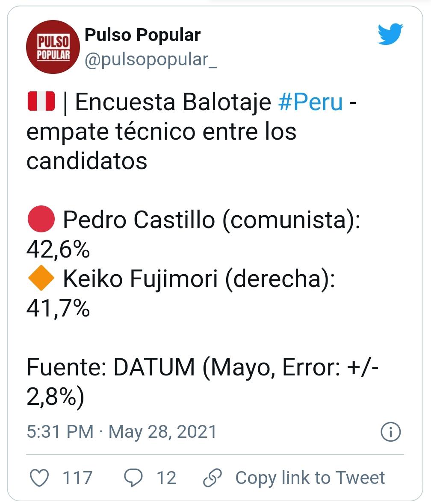Screen dimensions: 431x504
Task: Click the Pulso Popular display name
Action: (142, 35)
